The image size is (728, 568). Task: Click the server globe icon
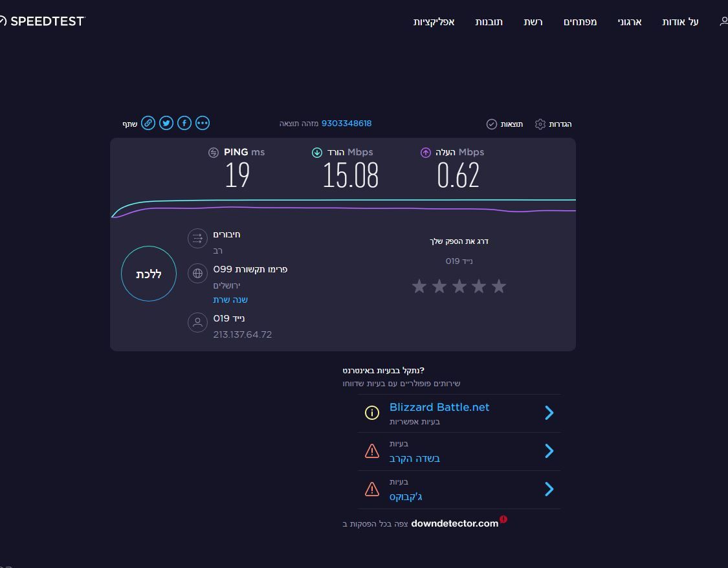tap(197, 273)
